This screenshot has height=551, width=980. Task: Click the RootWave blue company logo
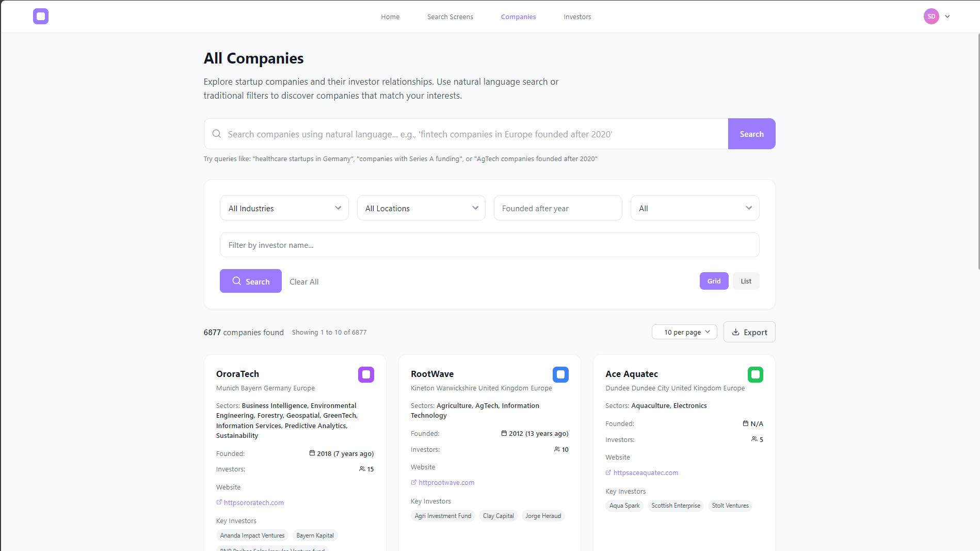560,374
